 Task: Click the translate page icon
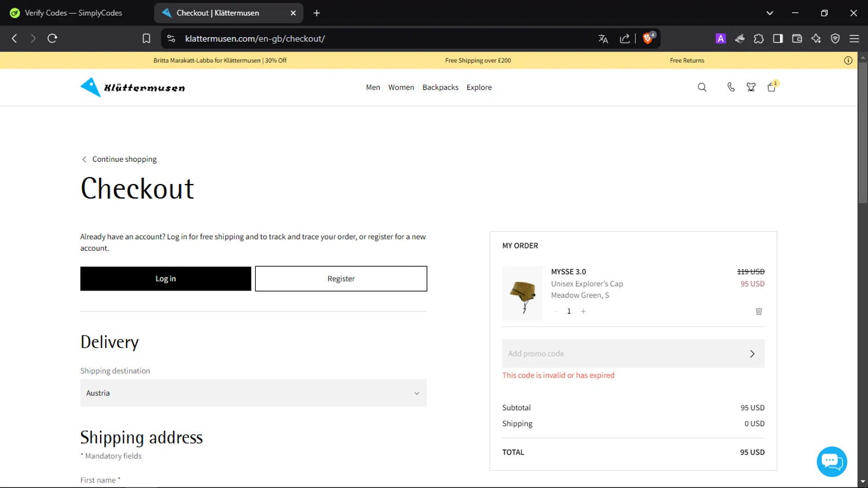[x=603, y=39]
